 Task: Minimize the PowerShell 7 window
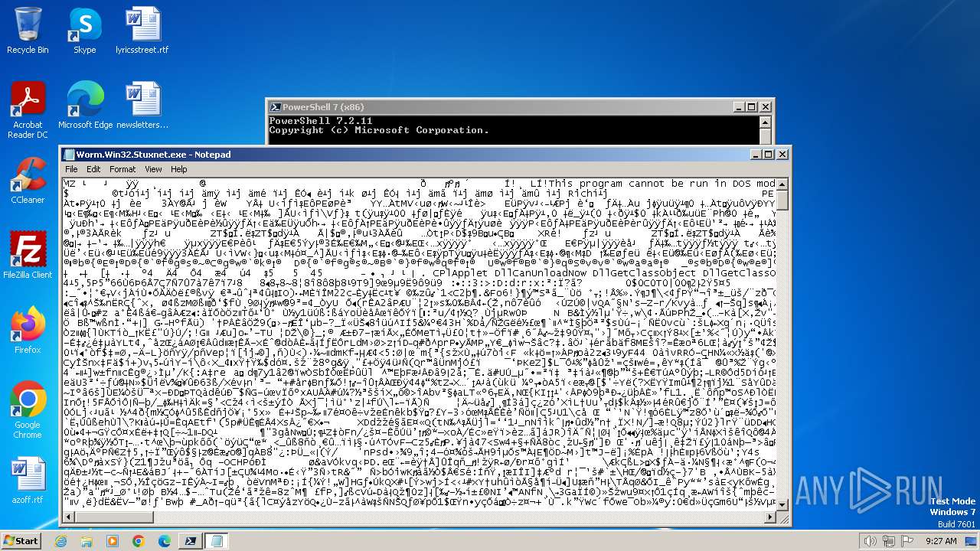click(739, 107)
